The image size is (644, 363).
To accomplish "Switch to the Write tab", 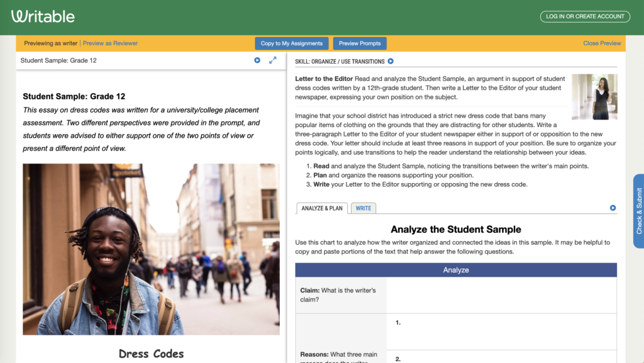I will 364,208.
